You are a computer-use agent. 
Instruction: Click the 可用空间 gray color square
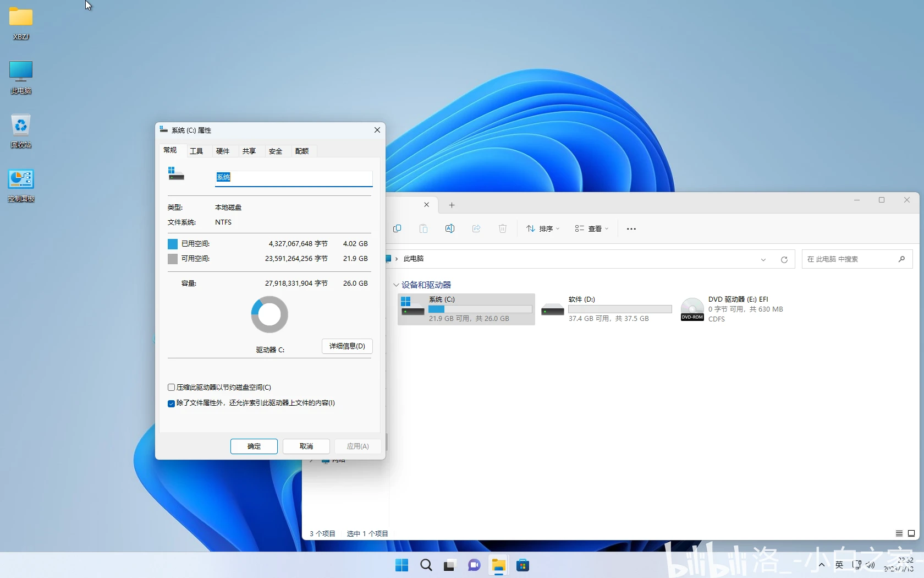point(173,259)
